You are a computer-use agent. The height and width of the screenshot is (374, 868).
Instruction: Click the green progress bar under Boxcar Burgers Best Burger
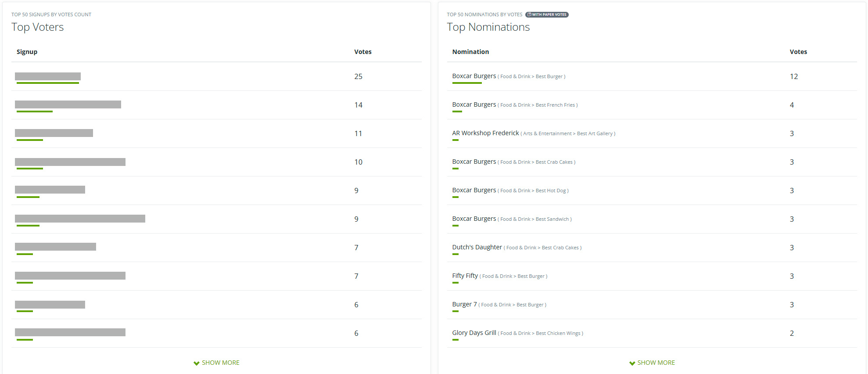pyautogui.click(x=467, y=83)
